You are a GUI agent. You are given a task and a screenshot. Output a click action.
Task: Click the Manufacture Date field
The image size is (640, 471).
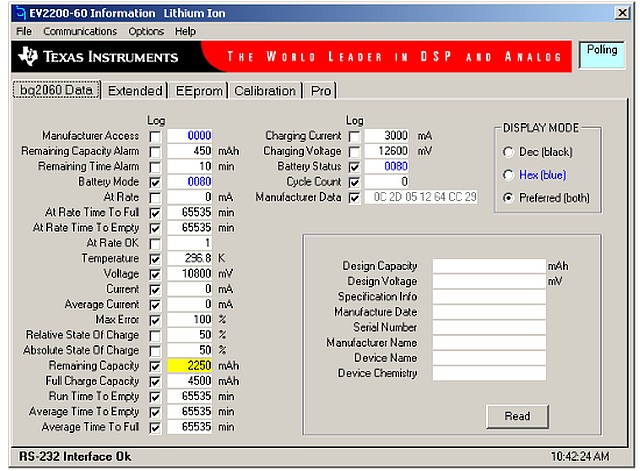pos(489,312)
